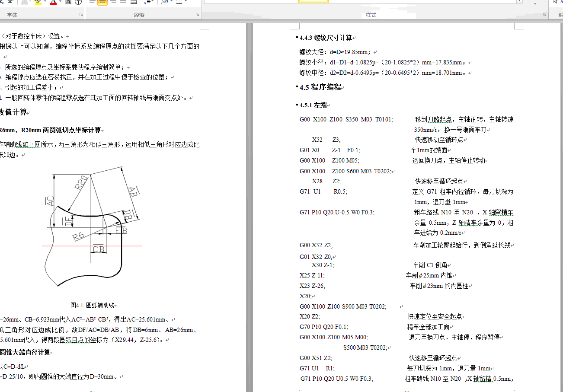This screenshot has width=563, height=392.
Task: Click heading 圆锥大端直径计算
Action: 26,352
